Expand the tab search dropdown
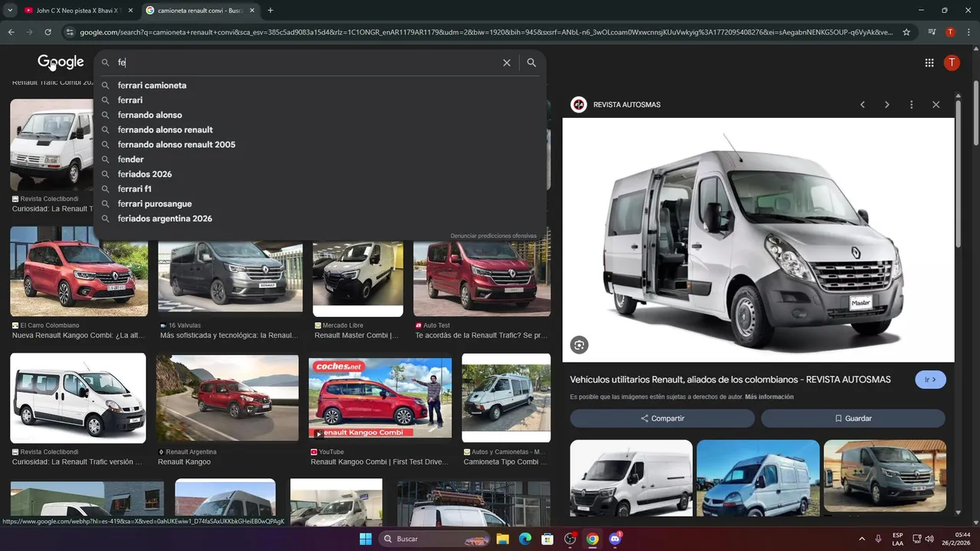 [x=10, y=10]
